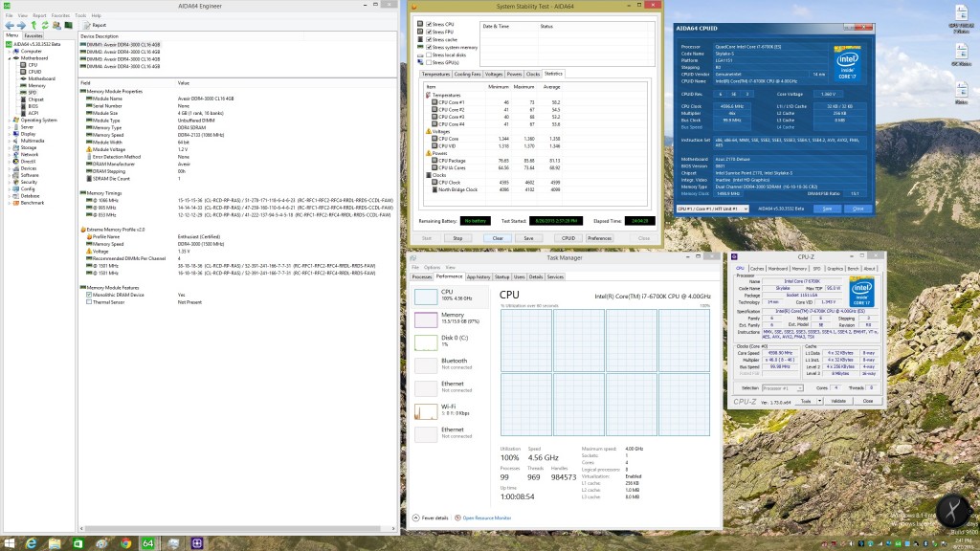Click AIDA64 horizontal scrollbar at bottom
Viewport: 980px width, 551px height.
point(237,528)
